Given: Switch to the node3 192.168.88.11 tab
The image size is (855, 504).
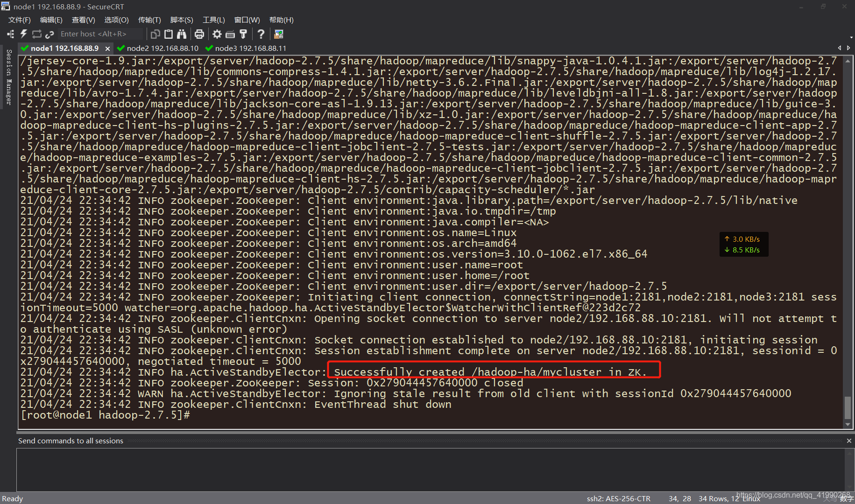Looking at the screenshot, I should 246,48.
